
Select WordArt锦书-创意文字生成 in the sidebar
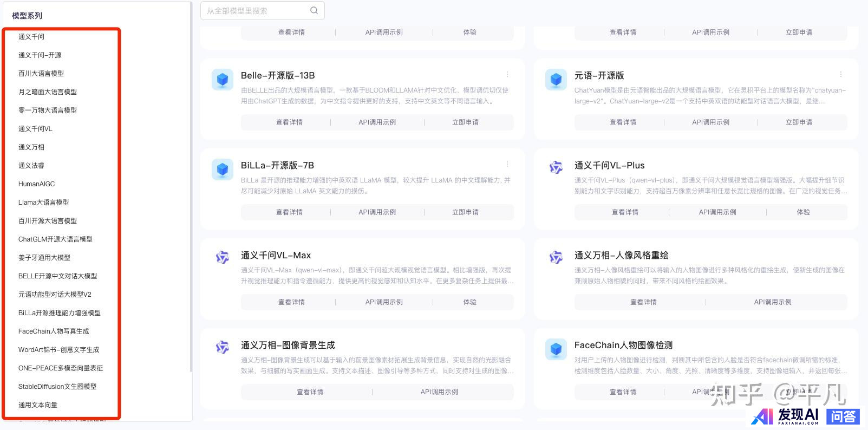coord(58,350)
